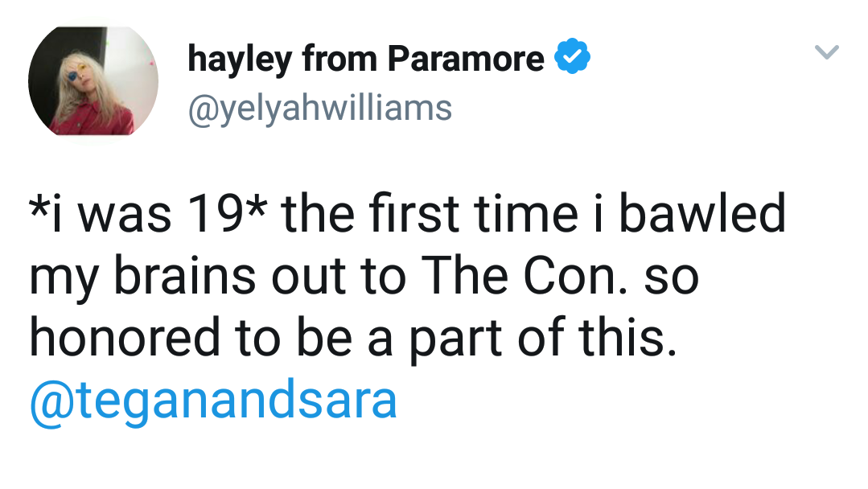
Task: Visit the @yelyahwilliams handle
Action: pos(320,108)
